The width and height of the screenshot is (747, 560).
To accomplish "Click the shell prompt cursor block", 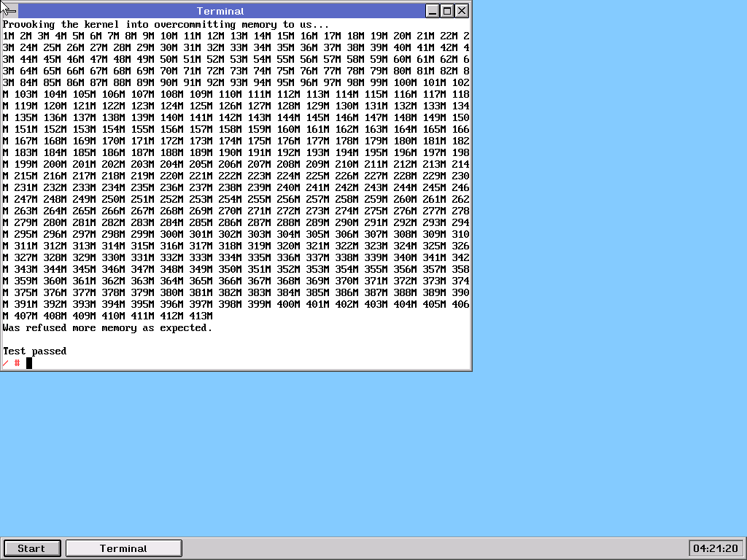I will click(x=29, y=363).
